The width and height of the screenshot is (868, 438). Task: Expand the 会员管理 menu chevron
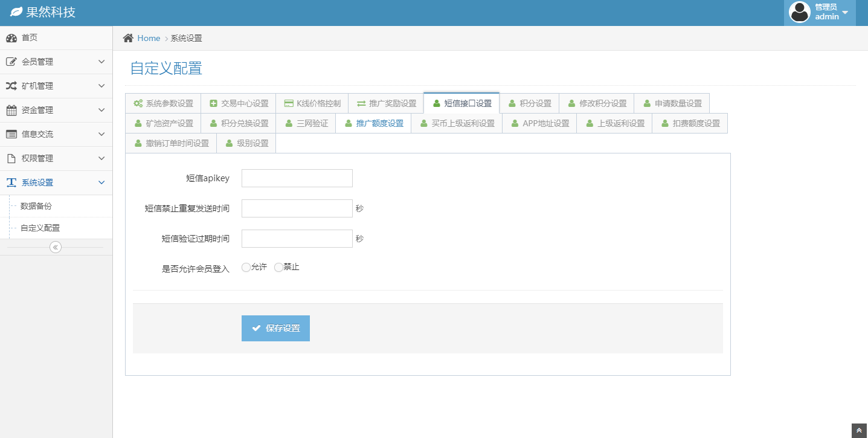(x=101, y=62)
